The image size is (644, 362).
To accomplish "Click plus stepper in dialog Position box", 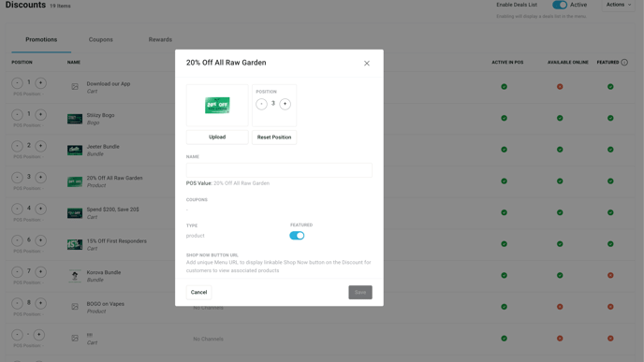I will 285,104.
